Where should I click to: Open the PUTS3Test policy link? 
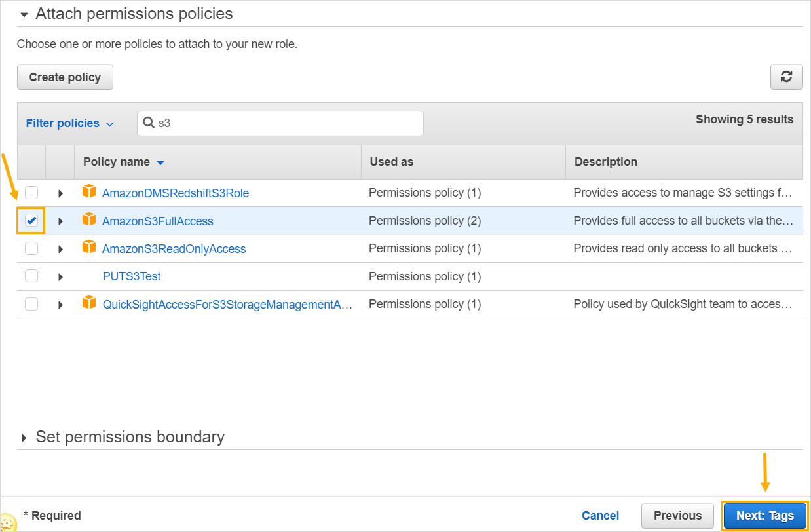pos(132,276)
